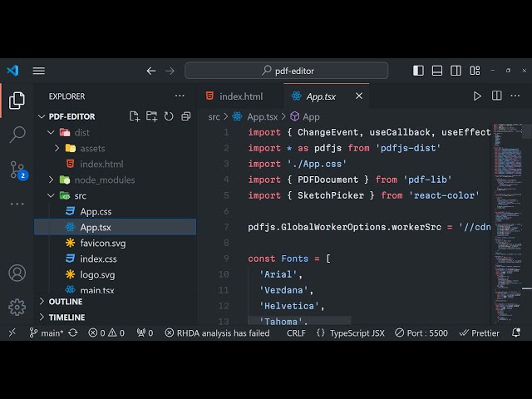Click Port : 5500 in status bar
532x399 pixels.
421,332
